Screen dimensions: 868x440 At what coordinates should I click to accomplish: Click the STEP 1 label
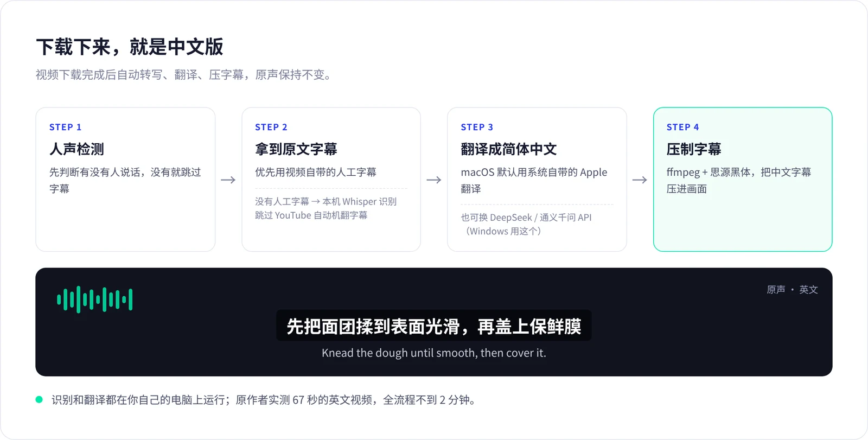pos(65,127)
